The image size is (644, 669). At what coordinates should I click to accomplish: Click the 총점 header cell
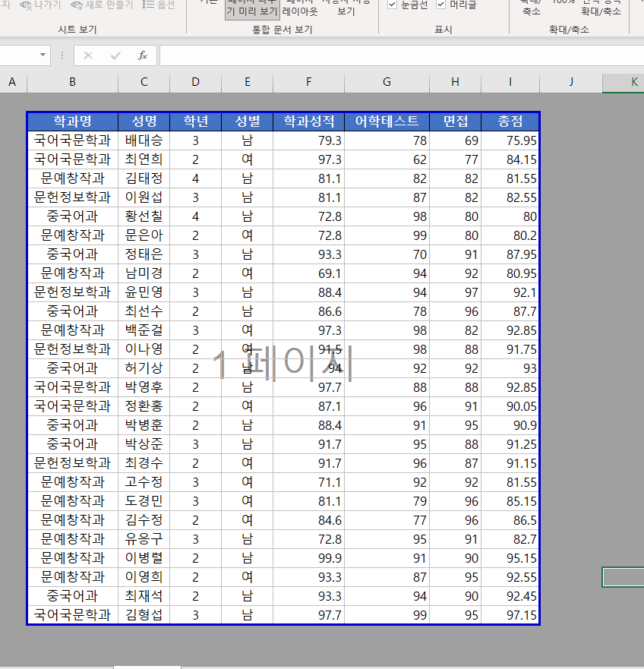click(x=510, y=121)
